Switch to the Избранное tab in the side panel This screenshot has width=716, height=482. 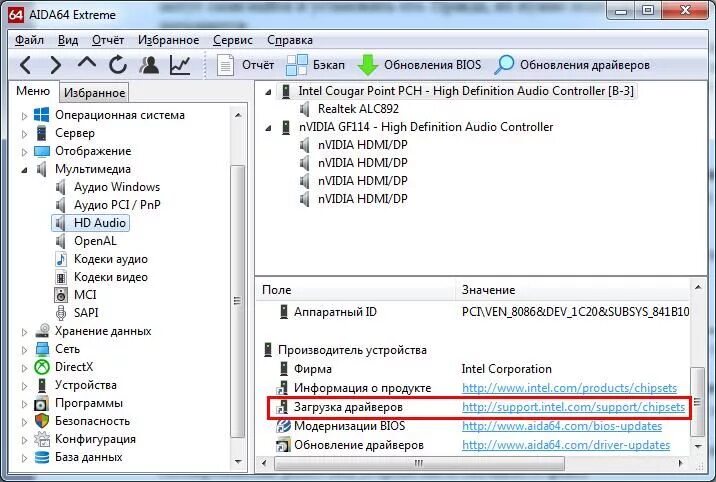[x=95, y=93]
